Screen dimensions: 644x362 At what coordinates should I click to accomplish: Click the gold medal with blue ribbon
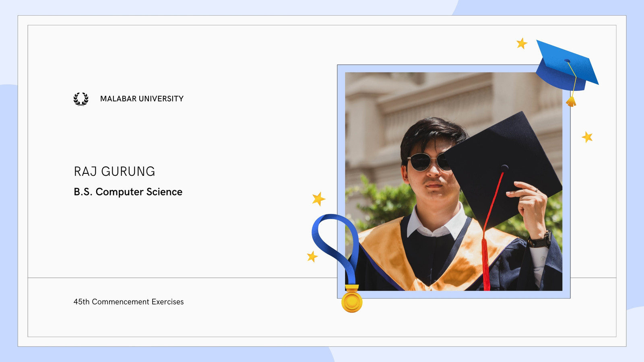(x=336, y=263)
